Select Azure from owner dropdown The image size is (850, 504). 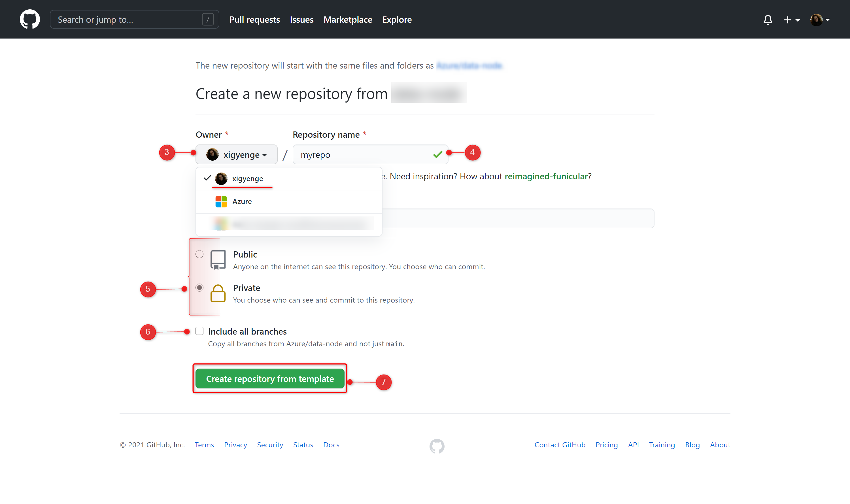[x=242, y=201]
